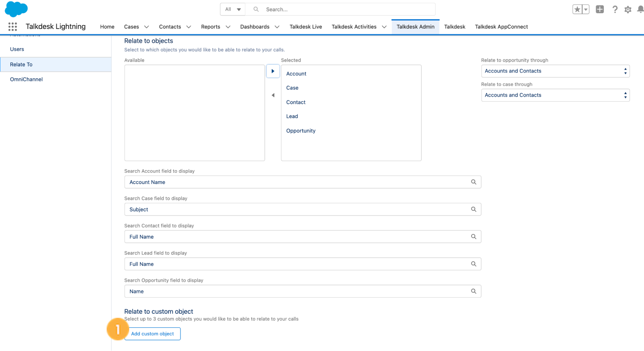Click the global Search input field
Screen dimensions: 644x351
[x=340, y=9]
